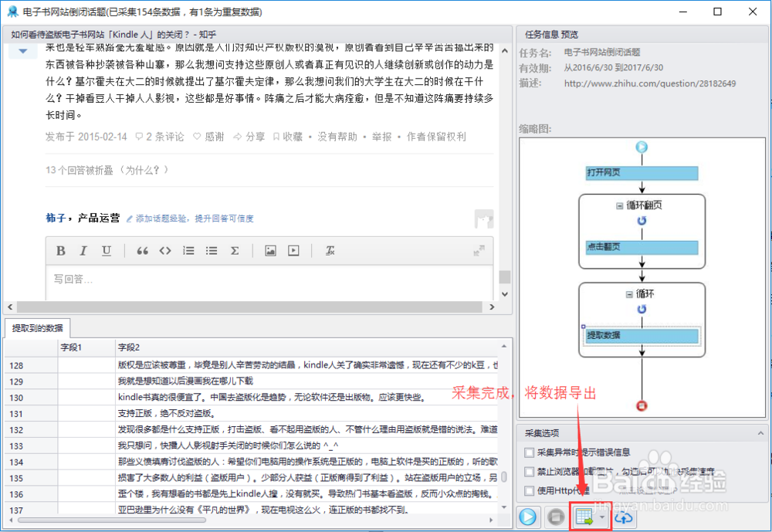772x532 pixels.
Task: Click 添加话题经验，提升回答可信度 link
Action: click(190, 219)
